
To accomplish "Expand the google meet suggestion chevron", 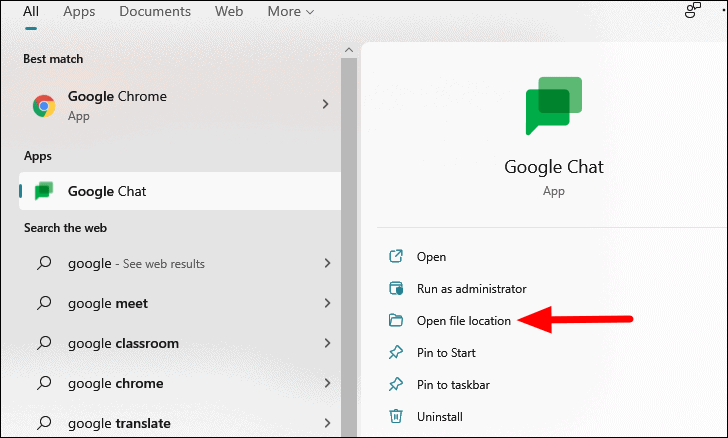I will coord(327,303).
